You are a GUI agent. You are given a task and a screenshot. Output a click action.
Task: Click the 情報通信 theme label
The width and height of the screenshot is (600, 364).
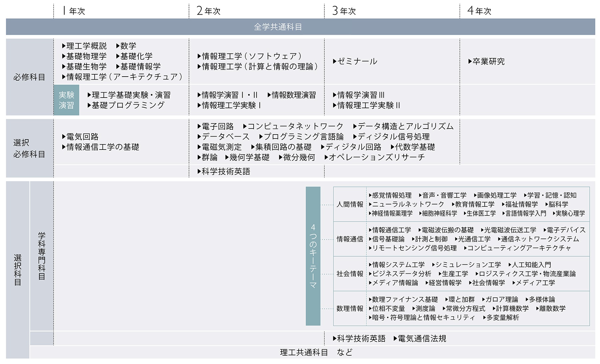(350, 239)
